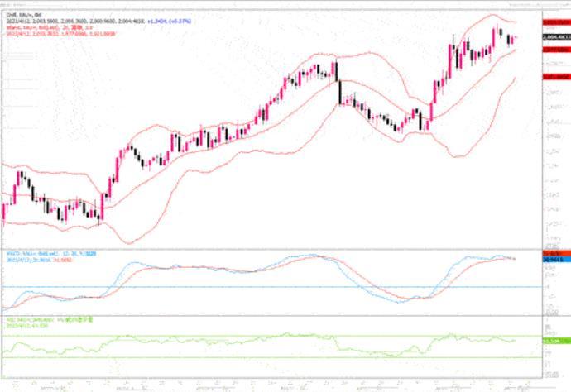Click the candlestick series title at top left
Viewport: 571px width, 392px height.
tap(18, 14)
